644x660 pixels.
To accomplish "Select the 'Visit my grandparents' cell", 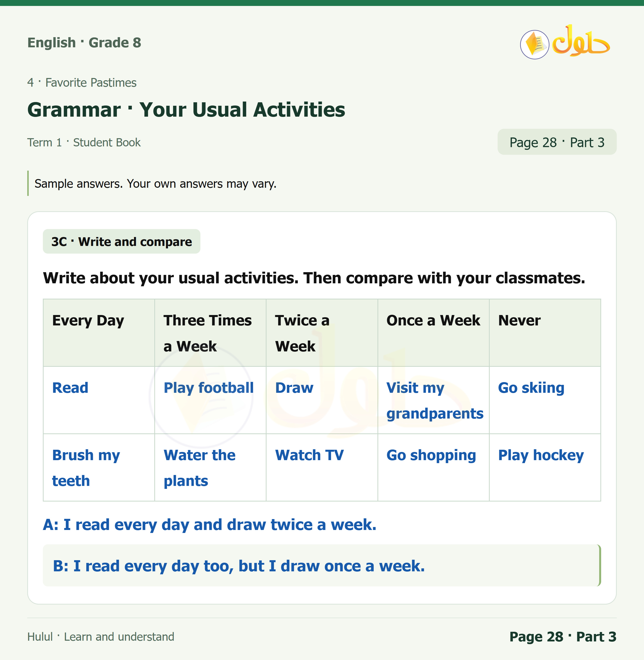I will [433, 400].
